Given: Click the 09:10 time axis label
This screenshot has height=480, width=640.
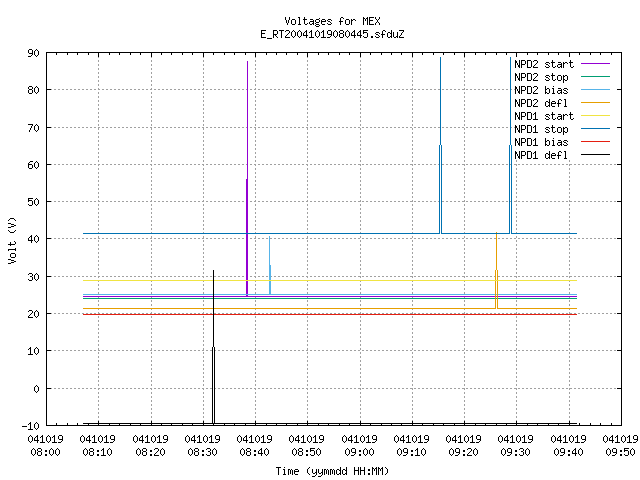Looking at the screenshot, I should [411, 453].
